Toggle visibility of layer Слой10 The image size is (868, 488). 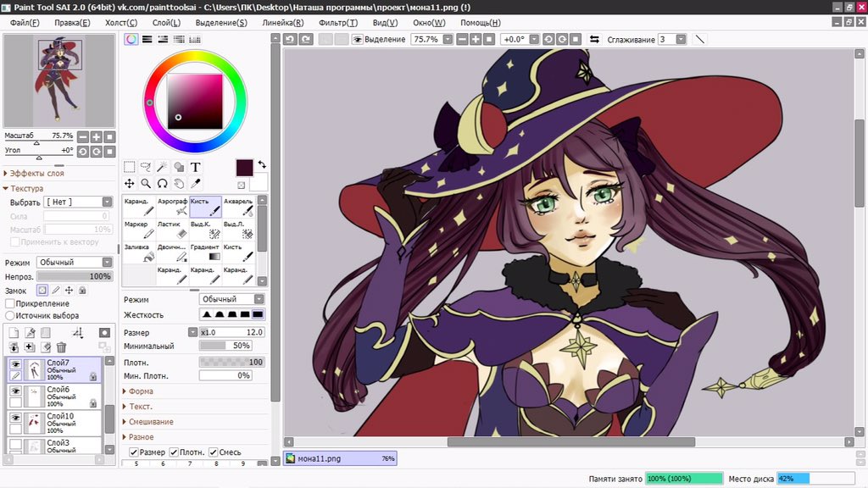pyautogui.click(x=15, y=417)
